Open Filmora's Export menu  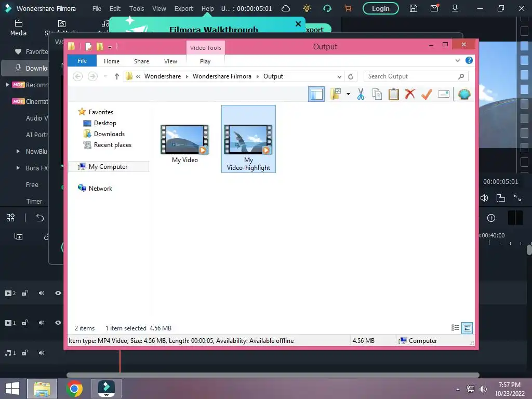(x=183, y=8)
